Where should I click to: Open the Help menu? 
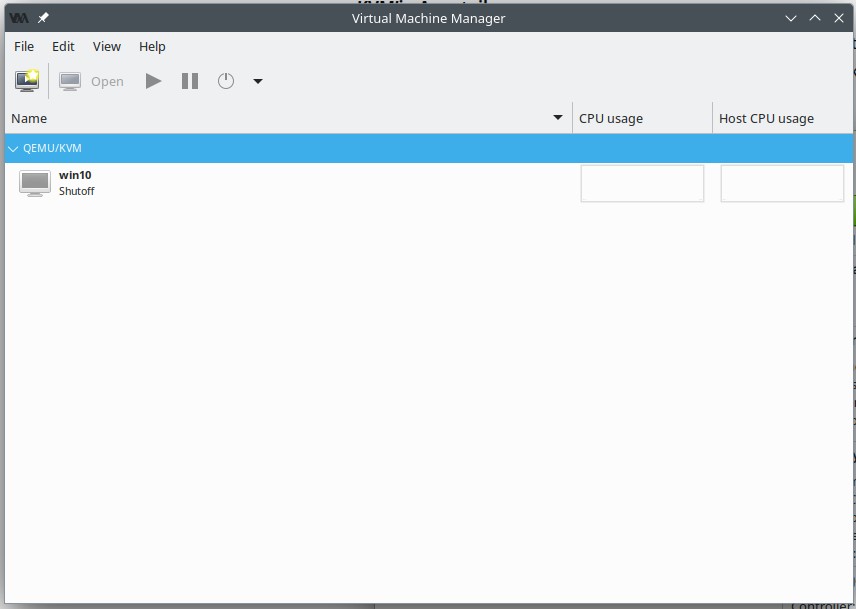pyautogui.click(x=152, y=46)
